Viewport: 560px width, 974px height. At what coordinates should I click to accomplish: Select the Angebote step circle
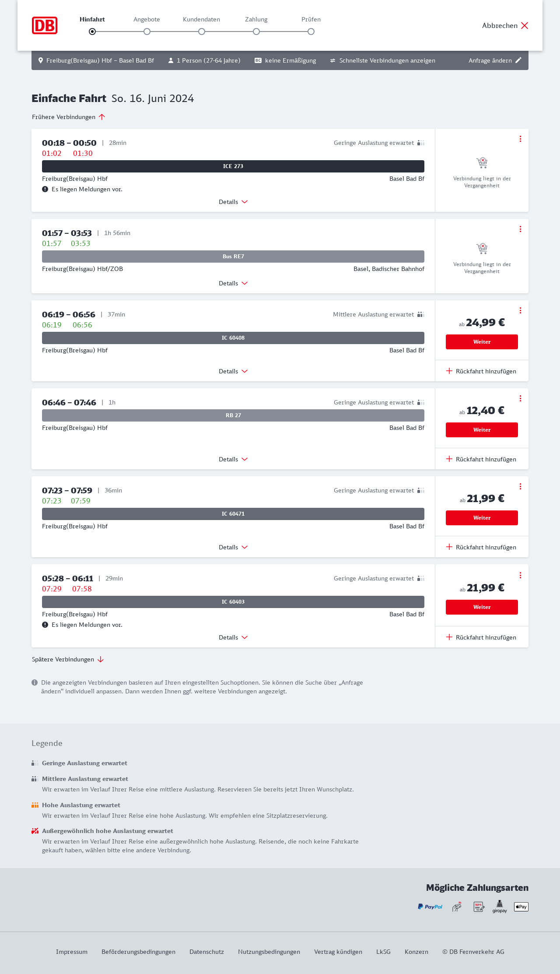pos(147,32)
